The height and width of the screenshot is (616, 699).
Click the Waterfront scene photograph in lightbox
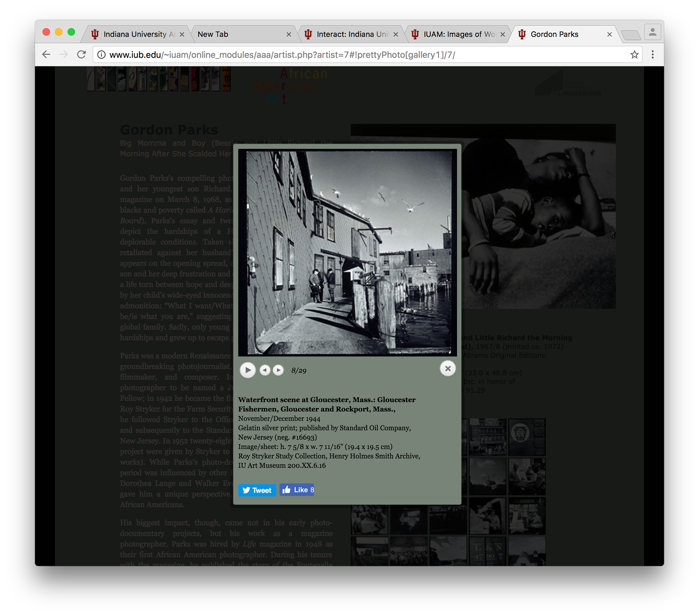[x=347, y=252]
